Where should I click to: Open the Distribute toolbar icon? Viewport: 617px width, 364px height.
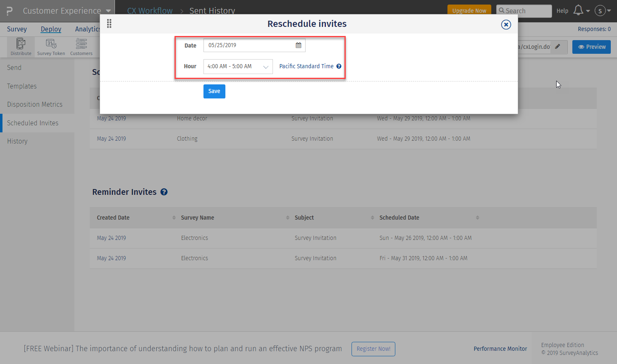pos(21,47)
